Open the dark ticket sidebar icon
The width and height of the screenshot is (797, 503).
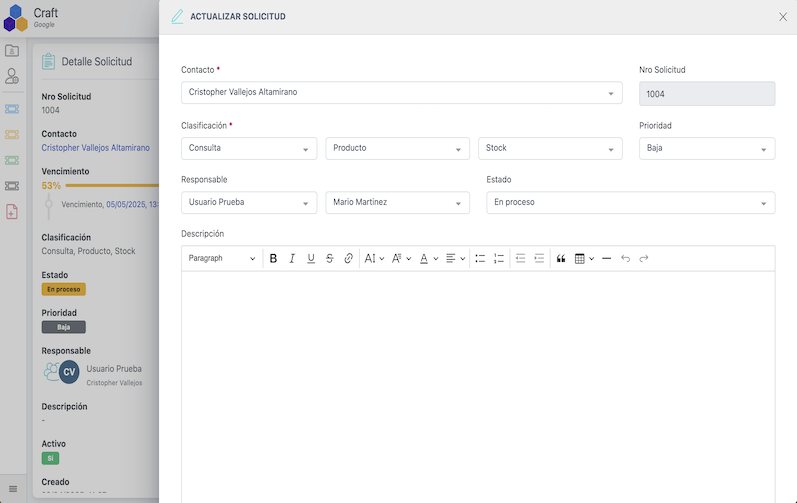point(12,186)
